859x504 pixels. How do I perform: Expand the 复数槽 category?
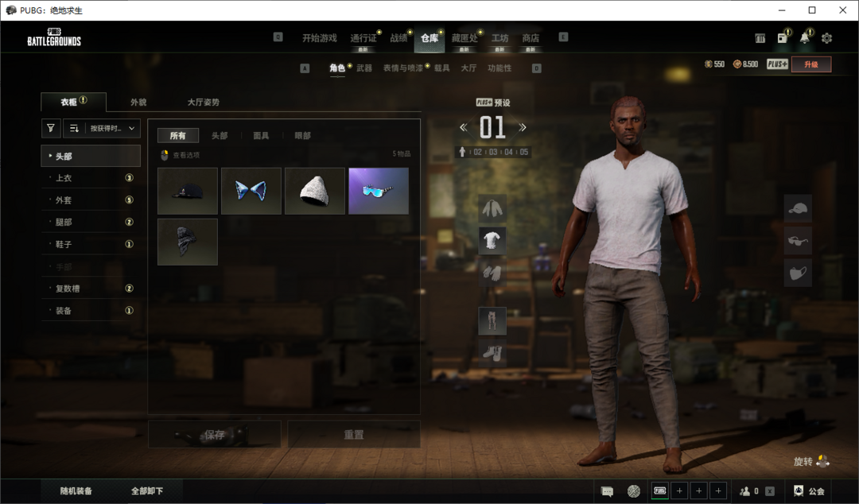click(91, 289)
